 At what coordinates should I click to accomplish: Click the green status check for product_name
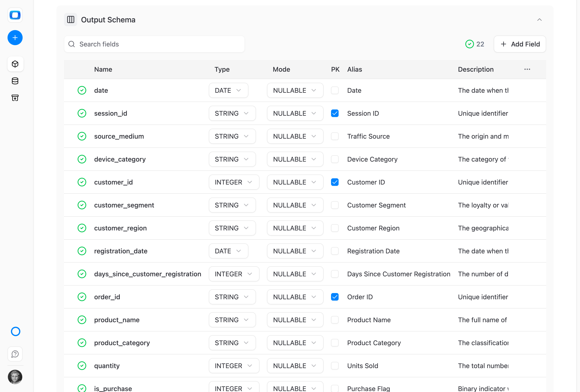point(82,320)
